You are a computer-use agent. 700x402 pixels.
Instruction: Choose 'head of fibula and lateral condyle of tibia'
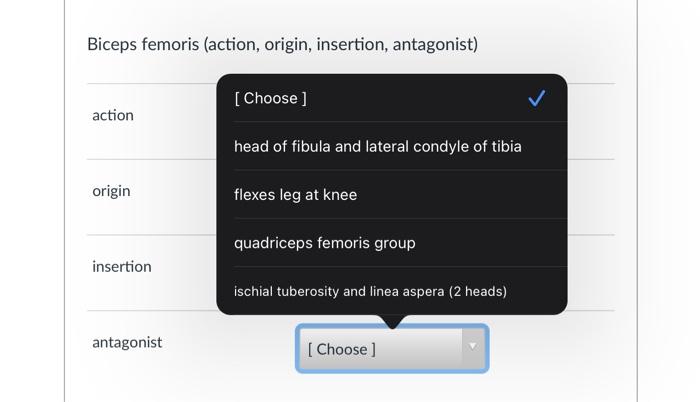pos(378,146)
